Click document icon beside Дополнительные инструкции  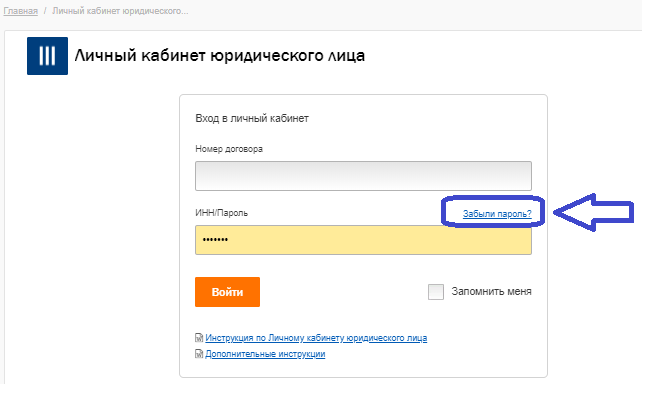pos(199,354)
